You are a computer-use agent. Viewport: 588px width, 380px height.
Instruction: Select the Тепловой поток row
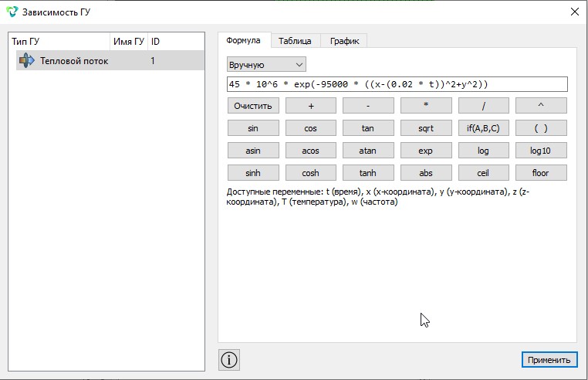[110, 60]
